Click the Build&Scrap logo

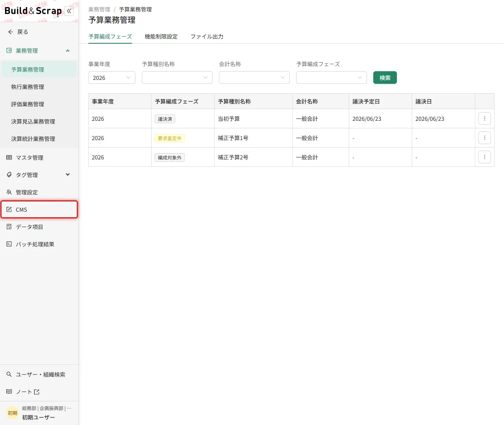tap(33, 11)
